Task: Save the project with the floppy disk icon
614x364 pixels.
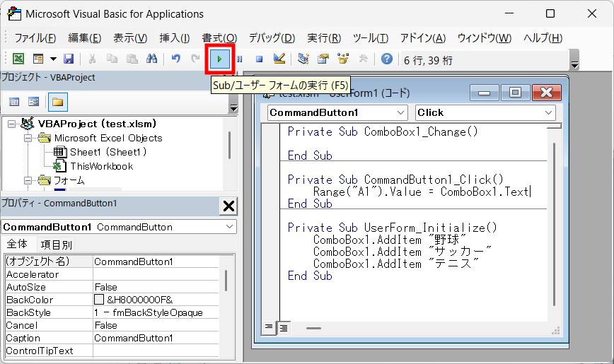Action: 69,59
